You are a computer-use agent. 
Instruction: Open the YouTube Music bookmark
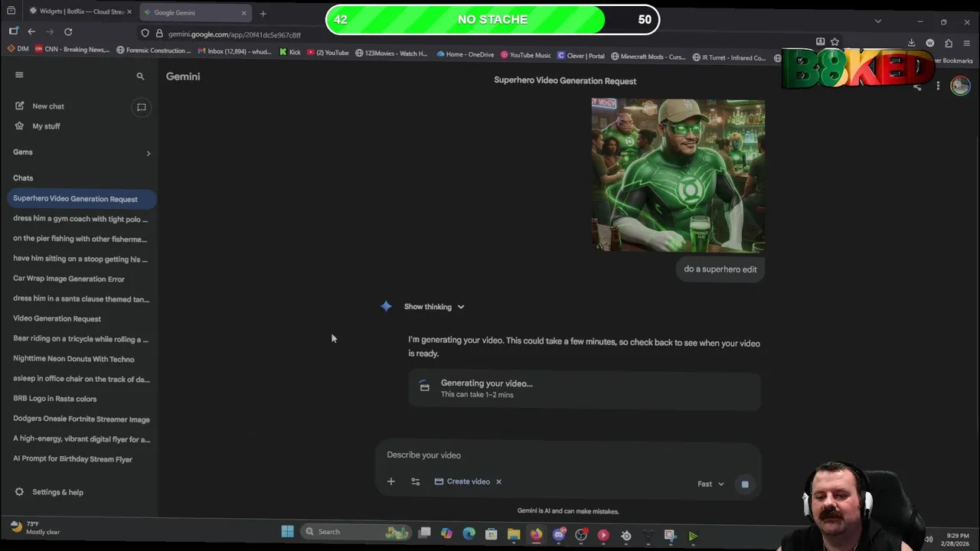[x=526, y=55]
